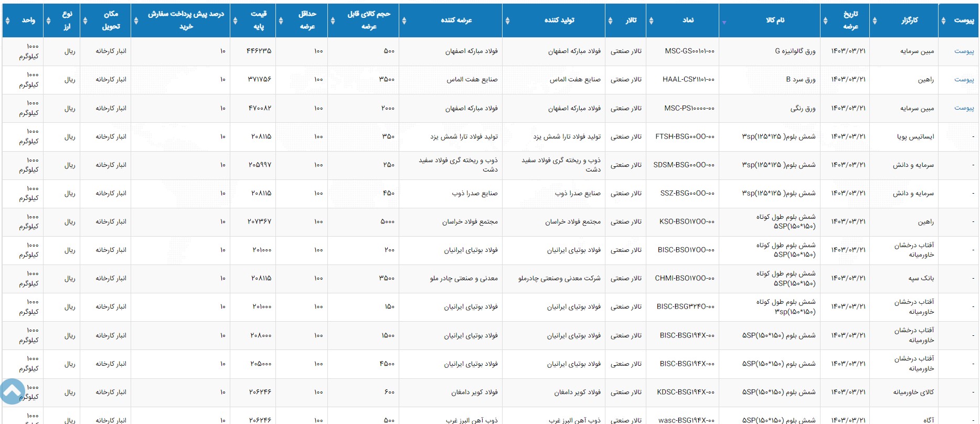This screenshot has width=980, height=424.
Task: Sort the نماد column with its arrows
Action: point(651,20)
